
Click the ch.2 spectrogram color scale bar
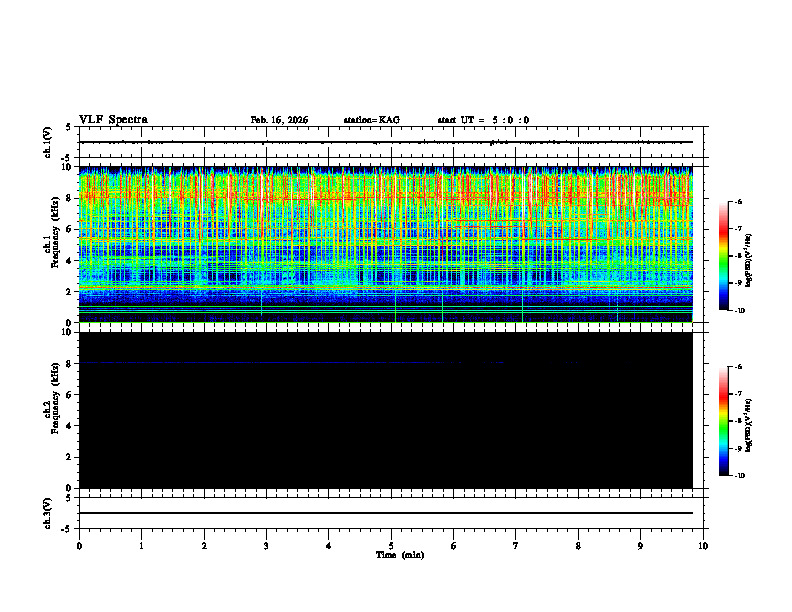point(724,421)
